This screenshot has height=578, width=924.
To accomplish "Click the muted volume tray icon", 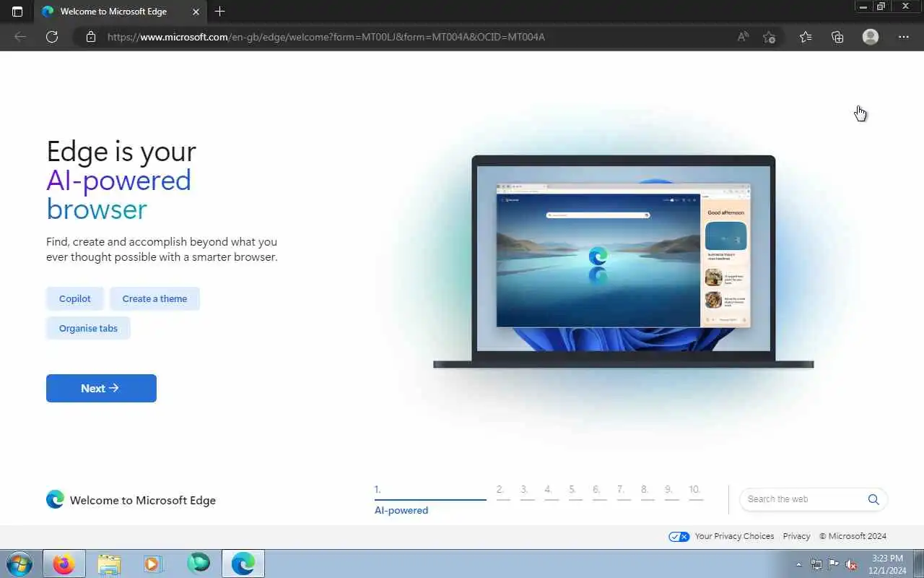I will pyautogui.click(x=852, y=564).
